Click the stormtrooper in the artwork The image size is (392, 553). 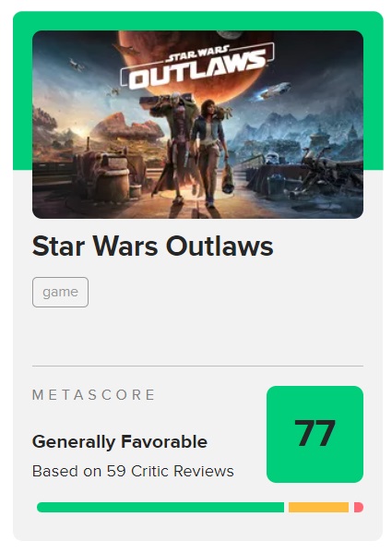point(271,160)
